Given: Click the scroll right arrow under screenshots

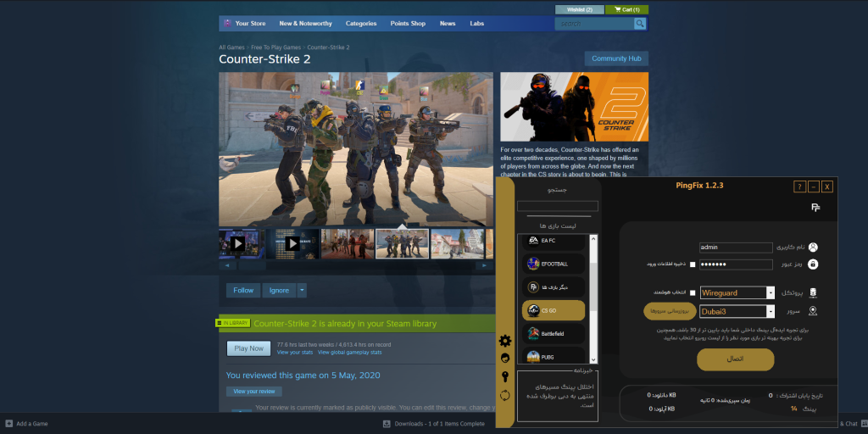Looking at the screenshot, I should pos(484,265).
